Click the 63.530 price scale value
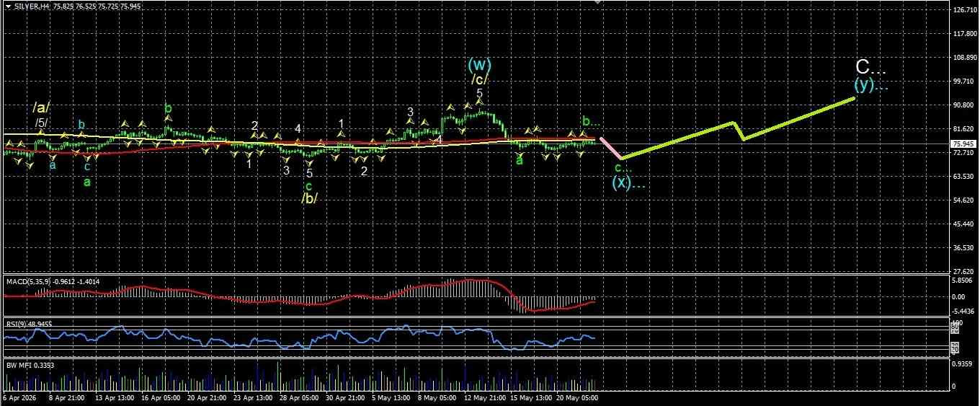 coord(964,177)
